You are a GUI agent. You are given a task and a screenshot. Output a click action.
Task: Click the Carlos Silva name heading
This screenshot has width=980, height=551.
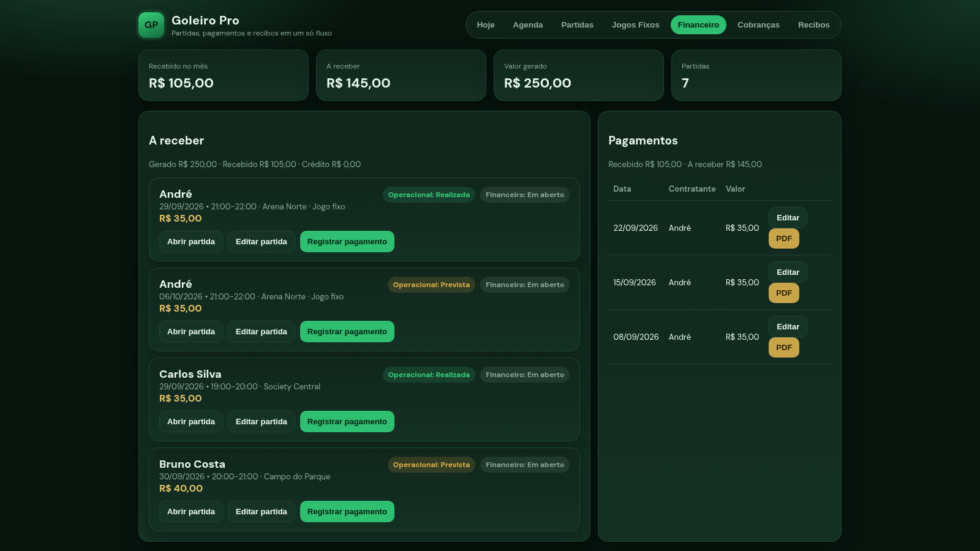[190, 374]
